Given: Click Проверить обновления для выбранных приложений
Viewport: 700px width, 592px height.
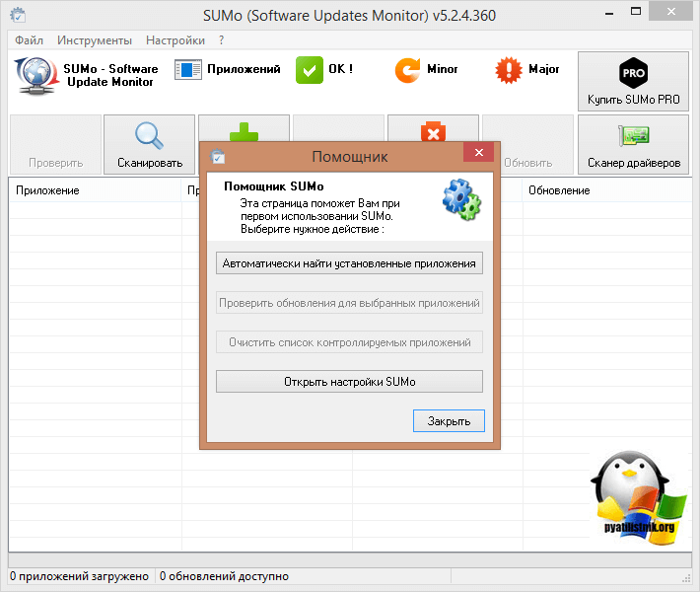Looking at the screenshot, I should pos(349,303).
